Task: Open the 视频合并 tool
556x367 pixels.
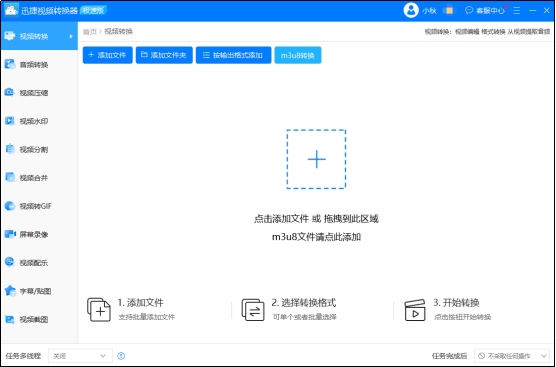Action: (39, 178)
